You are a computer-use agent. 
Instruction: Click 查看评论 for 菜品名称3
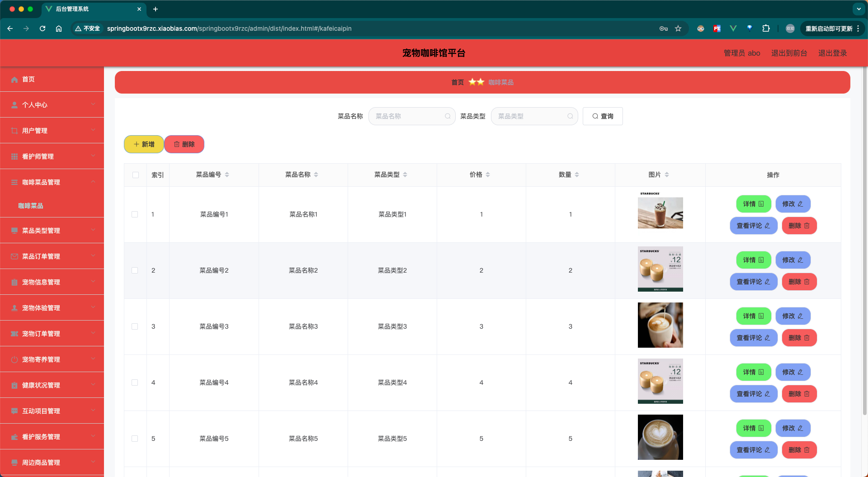[754, 338]
